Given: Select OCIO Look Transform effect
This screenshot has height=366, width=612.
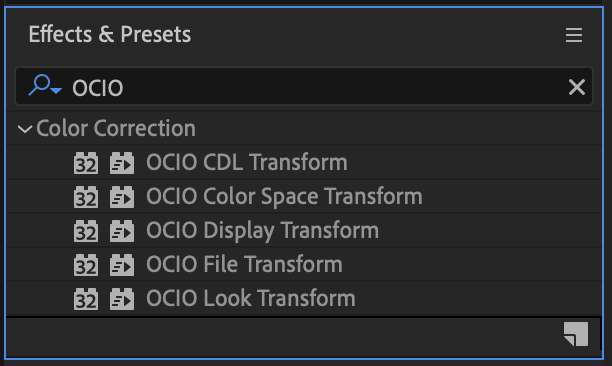Looking at the screenshot, I should coord(251,298).
